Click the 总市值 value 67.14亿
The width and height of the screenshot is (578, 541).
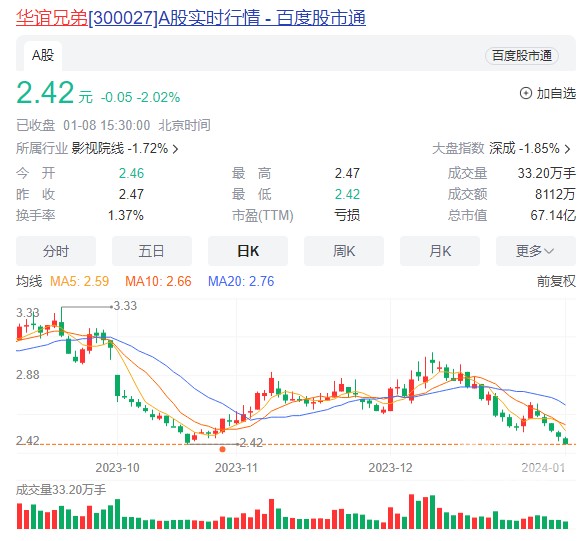(553, 215)
